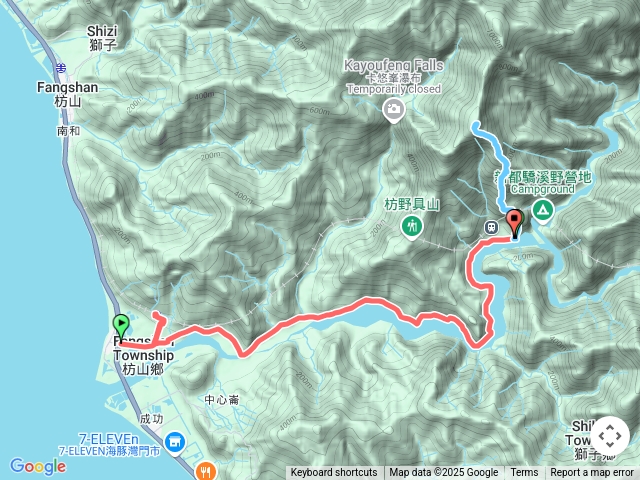The width and height of the screenshot is (640, 480).
Task: Open the Kayoufeng Falls camera icon
Action: click(393, 110)
